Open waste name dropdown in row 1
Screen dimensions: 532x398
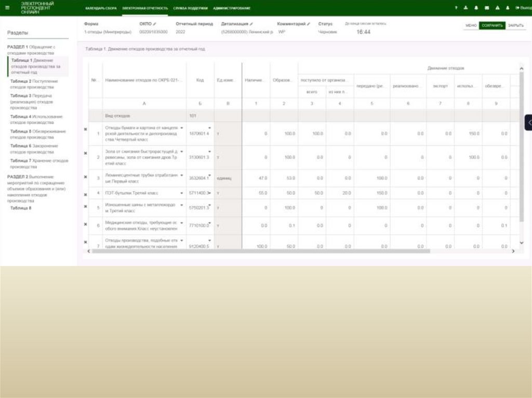(181, 128)
